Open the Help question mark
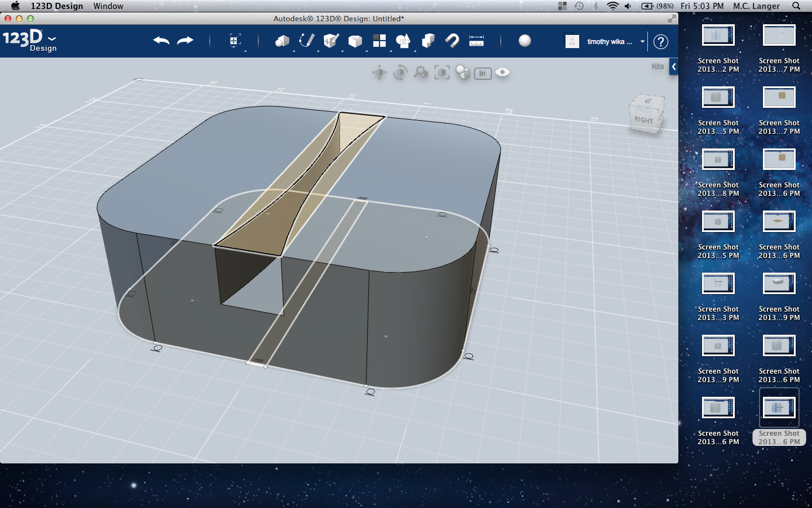 [661, 41]
